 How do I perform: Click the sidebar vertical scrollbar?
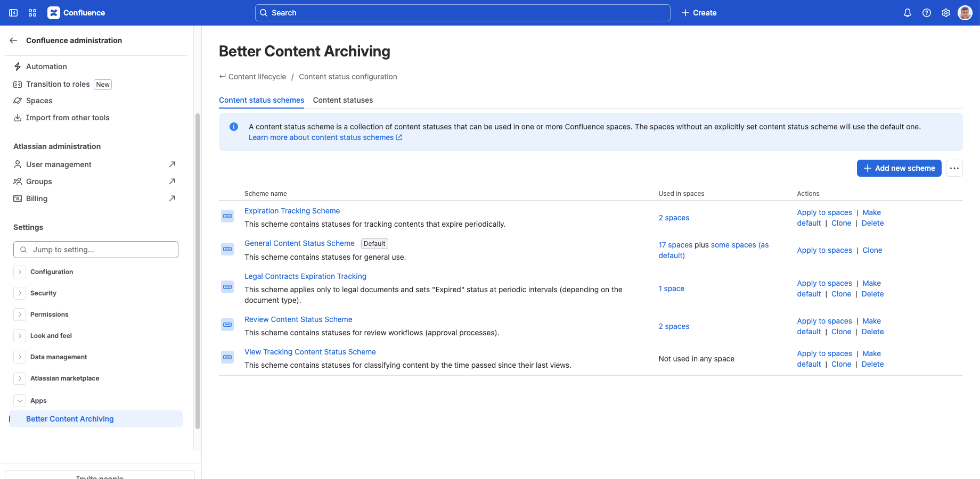pyautogui.click(x=198, y=271)
